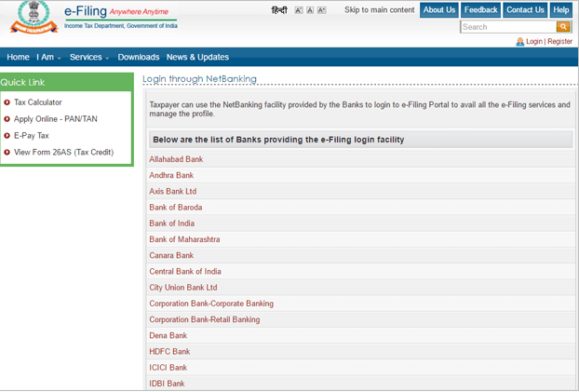Choose Dena Bank
The height and width of the screenshot is (392, 579).
pos(168,335)
